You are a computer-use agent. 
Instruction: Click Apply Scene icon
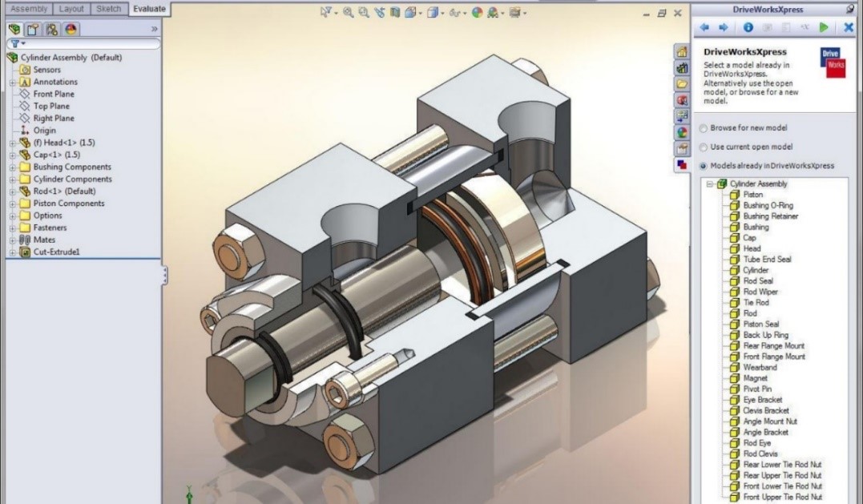(493, 12)
